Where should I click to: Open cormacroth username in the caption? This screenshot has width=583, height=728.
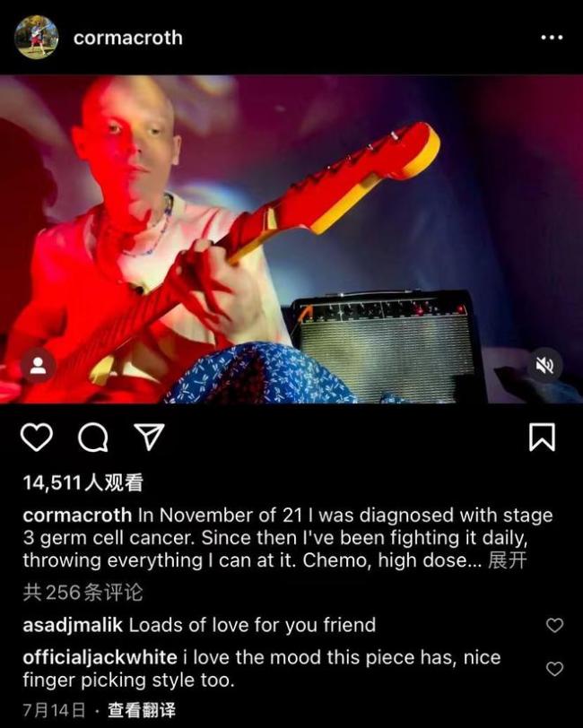point(77,515)
